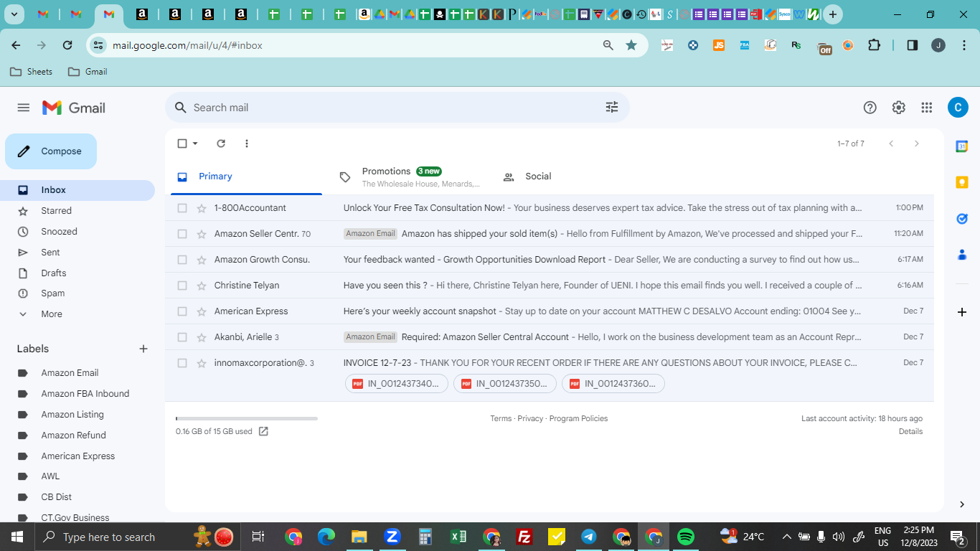Open storage management link icon
This screenshot has width=980, height=551.
tap(263, 431)
